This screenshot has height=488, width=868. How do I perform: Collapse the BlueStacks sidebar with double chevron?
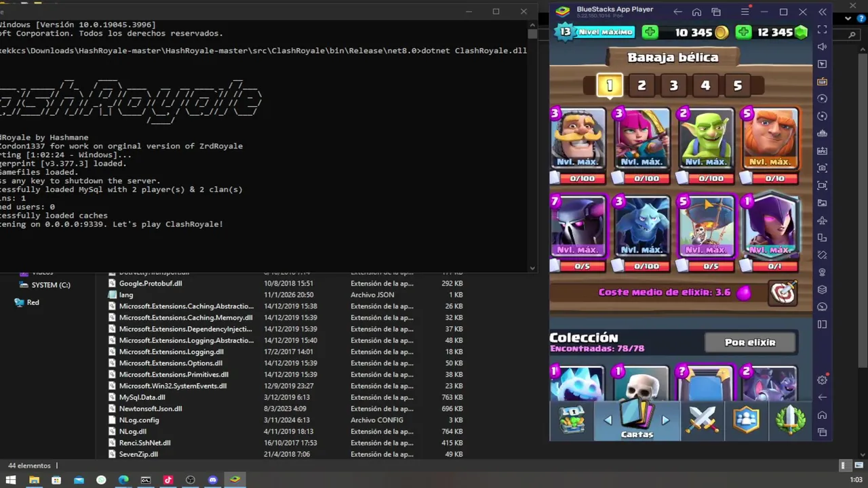[x=823, y=12]
